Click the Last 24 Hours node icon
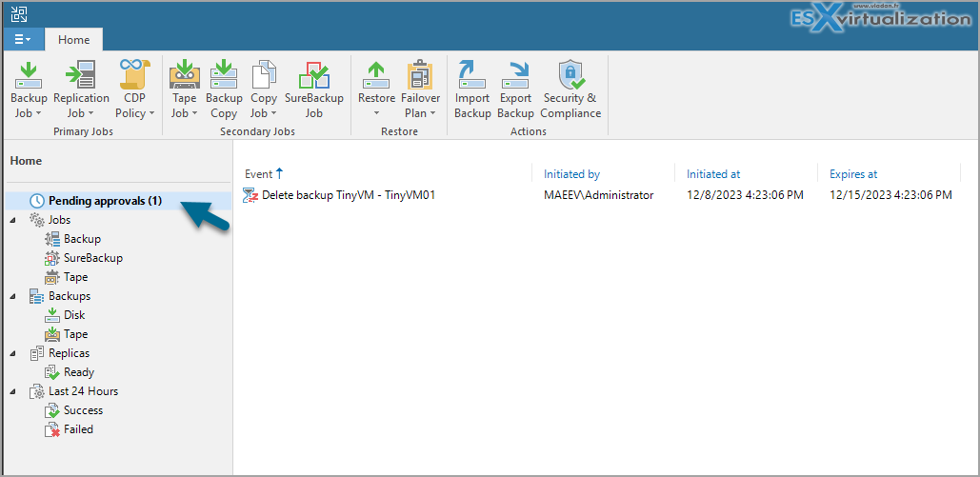This screenshot has height=477, width=980. tap(37, 391)
